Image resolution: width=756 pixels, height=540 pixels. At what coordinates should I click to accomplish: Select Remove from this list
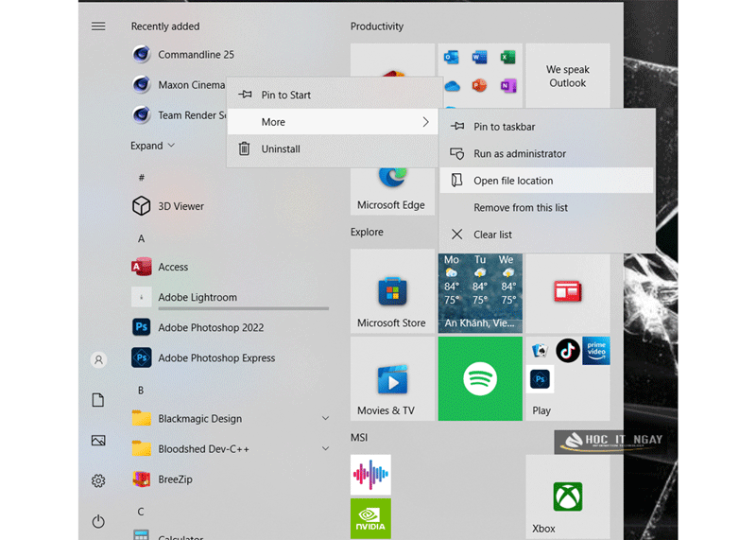[x=547, y=207]
